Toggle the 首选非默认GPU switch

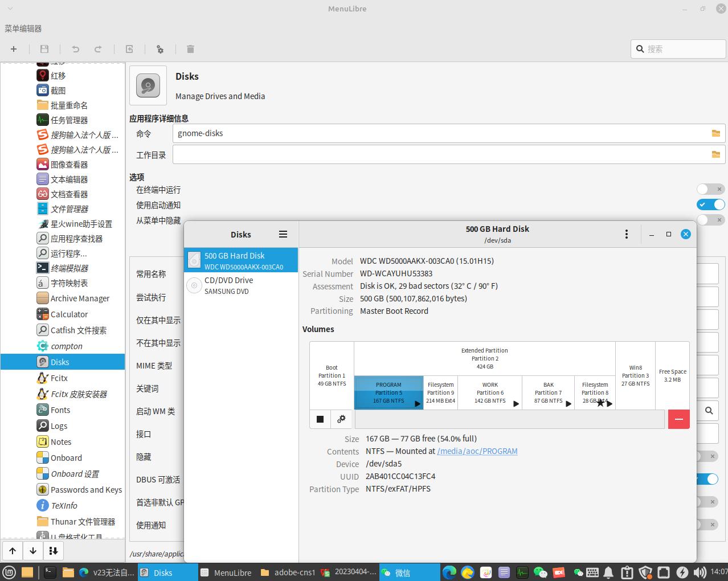pos(707,502)
